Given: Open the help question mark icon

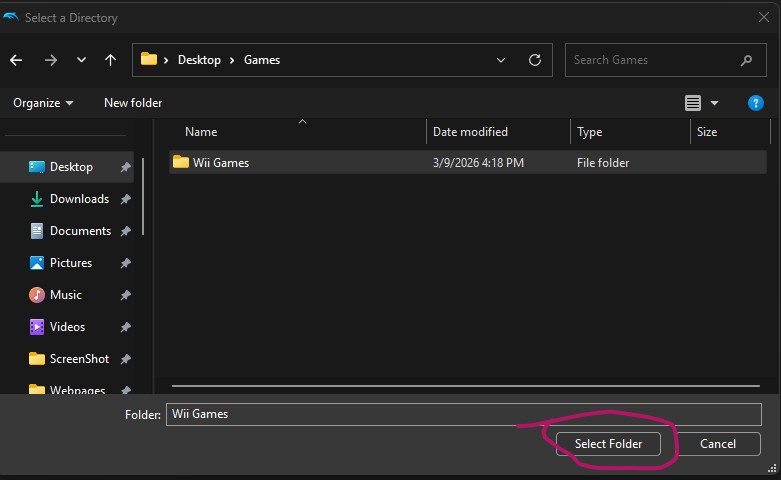Looking at the screenshot, I should tap(756, 103).
